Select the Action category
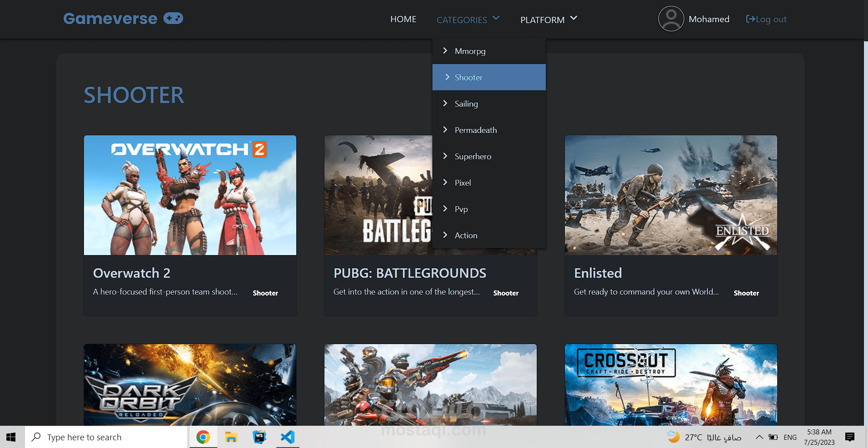 pos(489,235)
